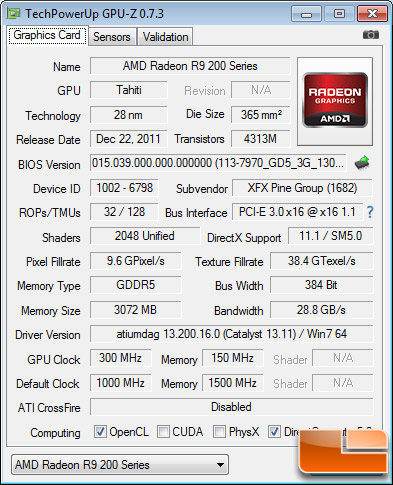393x485 pixels.
Task: Click the default Memory clock field 1500 MHz
Action: (232, 383)
